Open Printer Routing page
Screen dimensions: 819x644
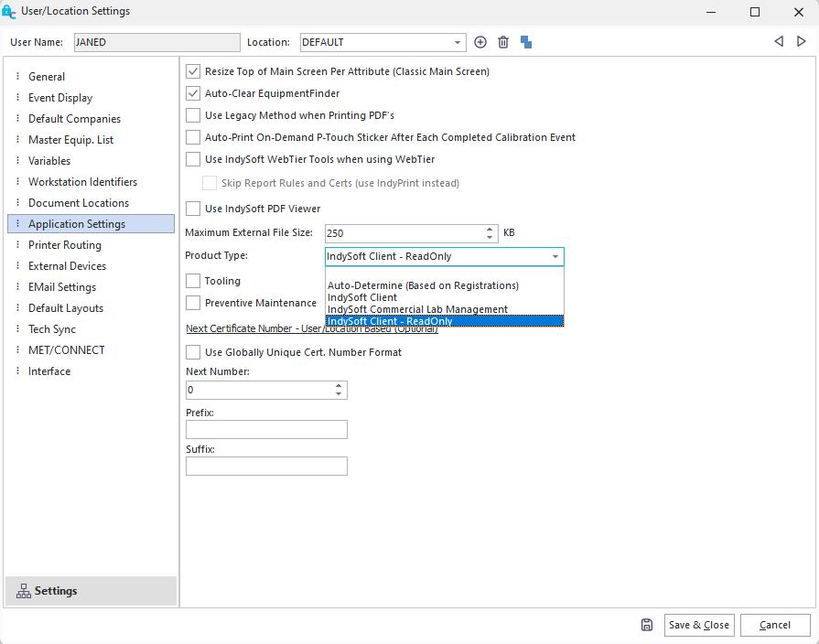[91, 245]
